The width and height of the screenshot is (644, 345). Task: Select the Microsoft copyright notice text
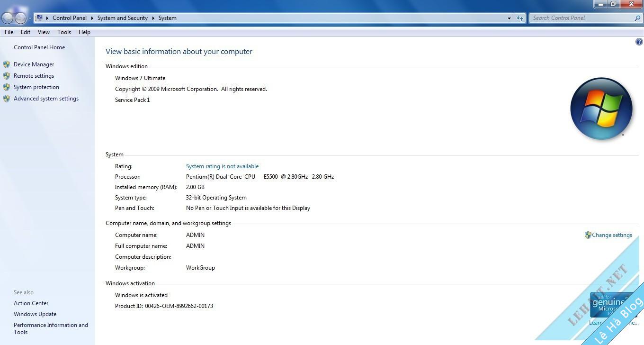[191, 89]
